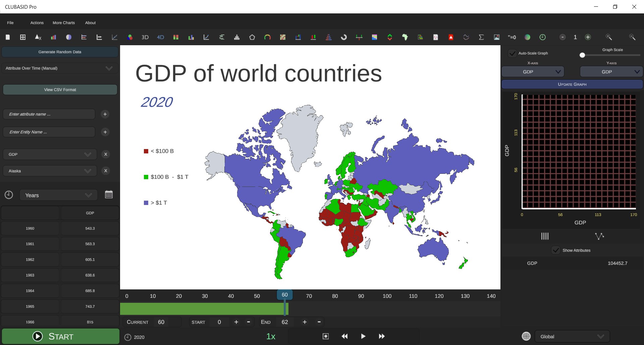Click the Update Graph button

click(x=572, y=84)
